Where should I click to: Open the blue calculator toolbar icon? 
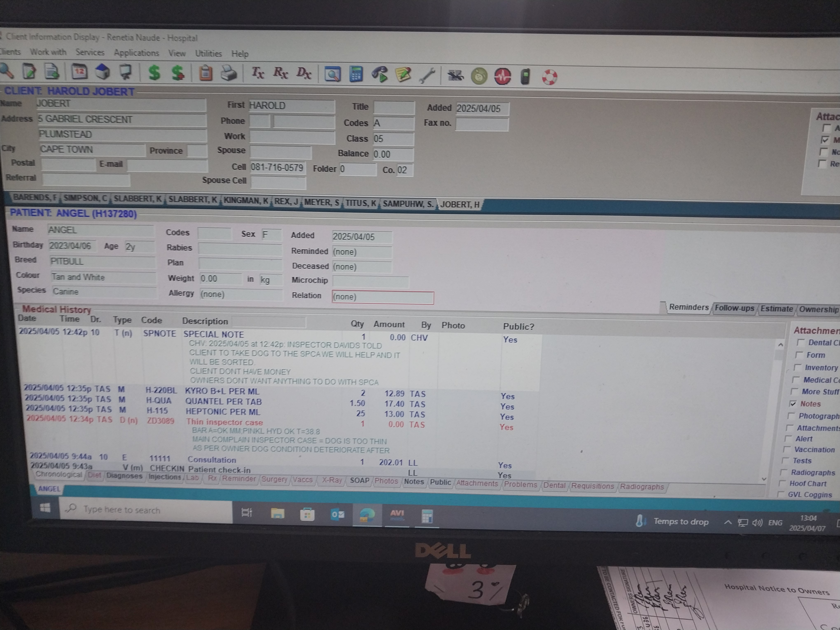[356, 75]
